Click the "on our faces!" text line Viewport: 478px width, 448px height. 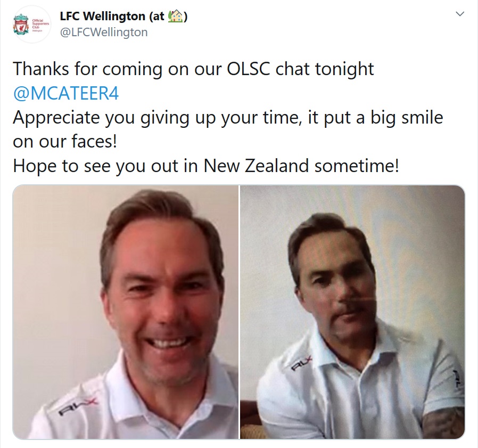click(65, 142)
